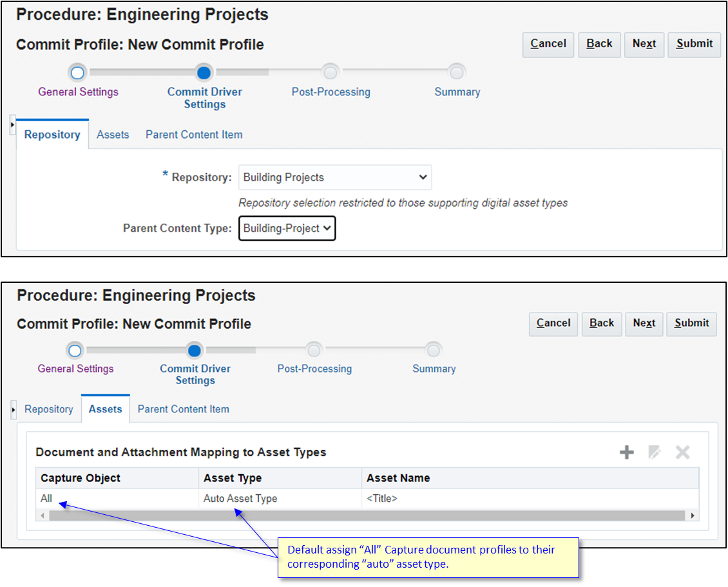The height and width of the screenshot is (587, 728).
Task: Add a new asset type mapping
Action: click(626, 452)
